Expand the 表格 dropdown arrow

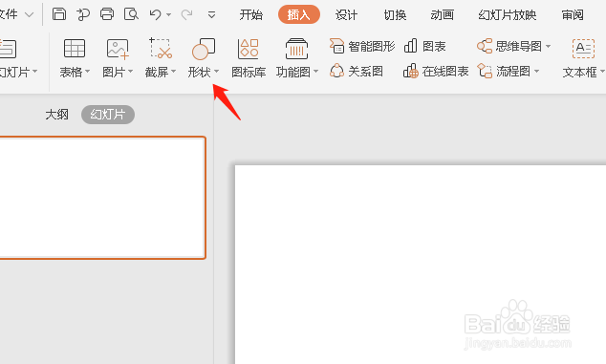pos(87,71)
